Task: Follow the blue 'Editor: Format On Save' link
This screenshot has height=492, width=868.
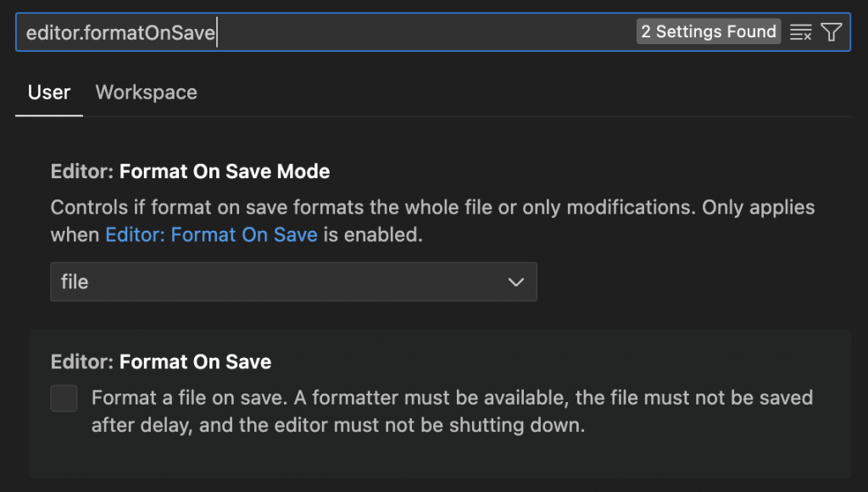Action: click(x=211, y=235)
